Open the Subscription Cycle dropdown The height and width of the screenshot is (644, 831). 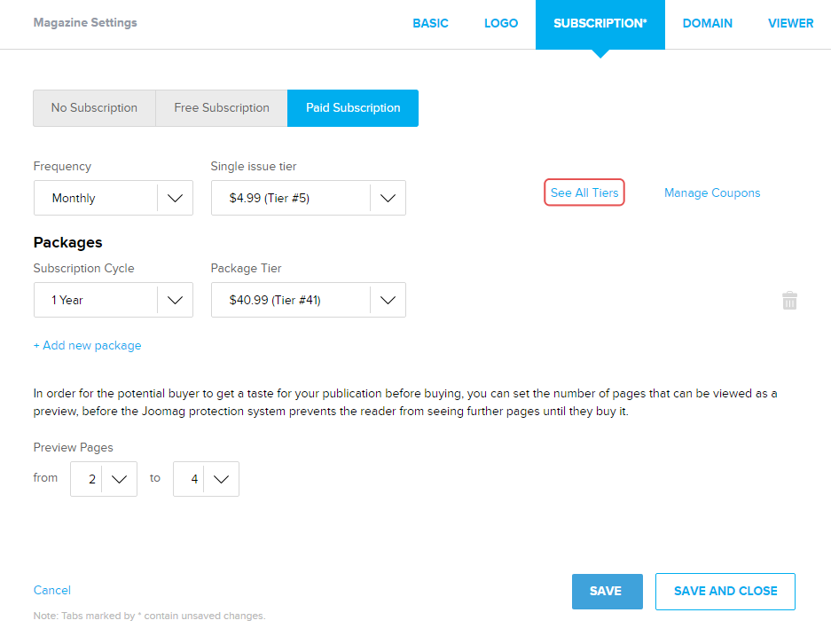[114, 301]
